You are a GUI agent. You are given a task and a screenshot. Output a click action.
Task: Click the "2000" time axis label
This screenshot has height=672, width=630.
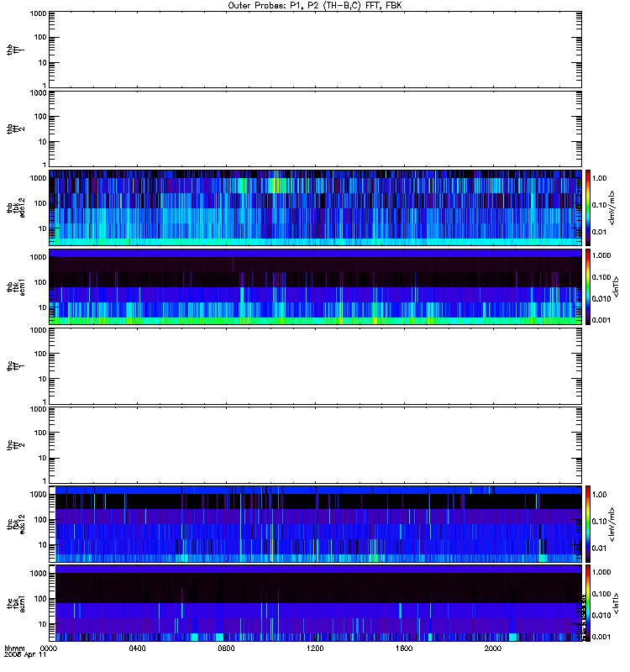[493, 648]
